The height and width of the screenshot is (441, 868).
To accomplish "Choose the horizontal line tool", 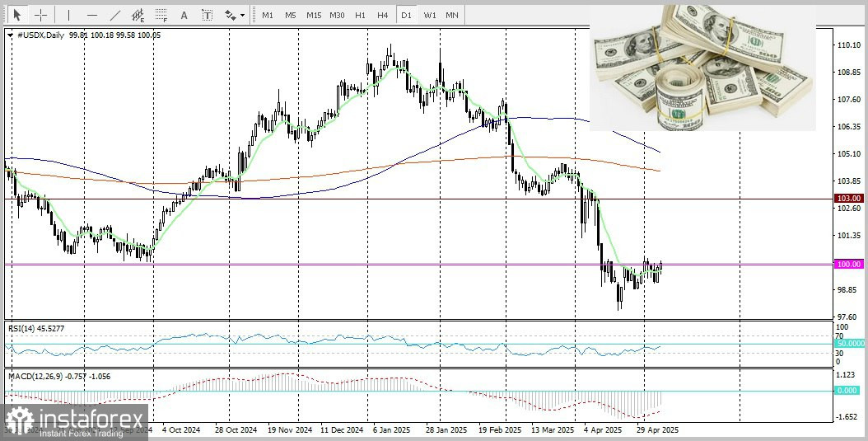I will point(91,15).
